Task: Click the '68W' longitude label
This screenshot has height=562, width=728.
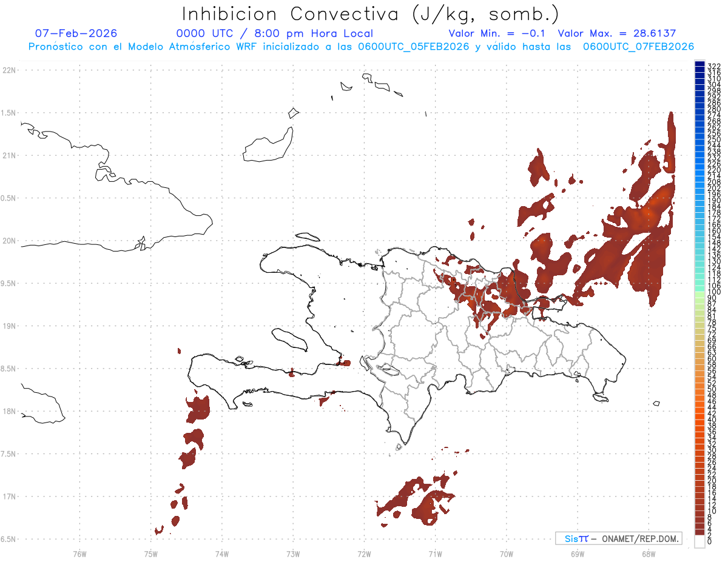Action: point(649,553)
